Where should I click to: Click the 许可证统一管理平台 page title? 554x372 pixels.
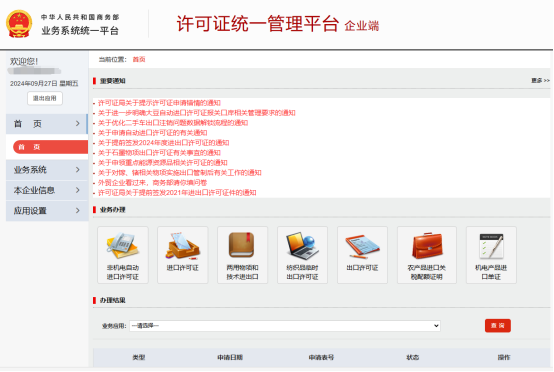point(258,24)
